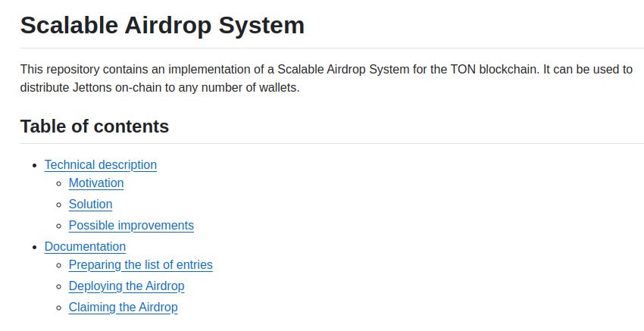Click the bullet beside Documentation
Viewport: 644px width, 331px height.
coord(33,247)
